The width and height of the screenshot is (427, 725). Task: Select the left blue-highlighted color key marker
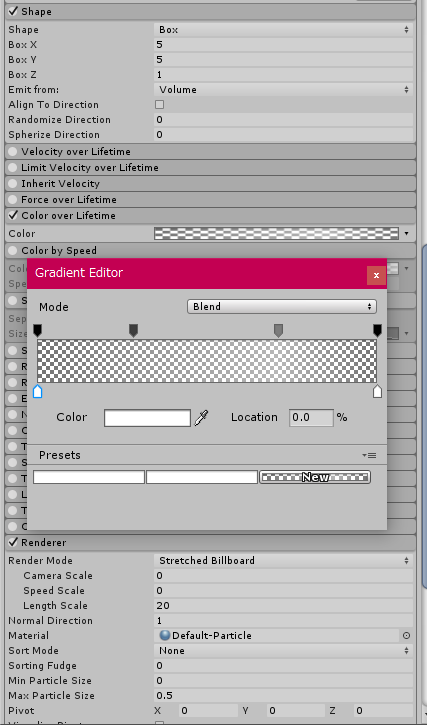point(37,392)
